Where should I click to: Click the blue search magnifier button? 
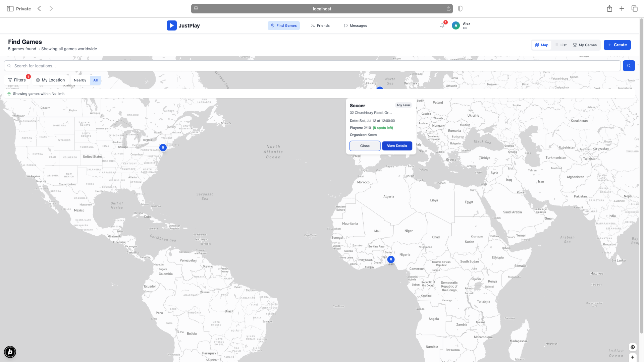[x=629, y=66]
